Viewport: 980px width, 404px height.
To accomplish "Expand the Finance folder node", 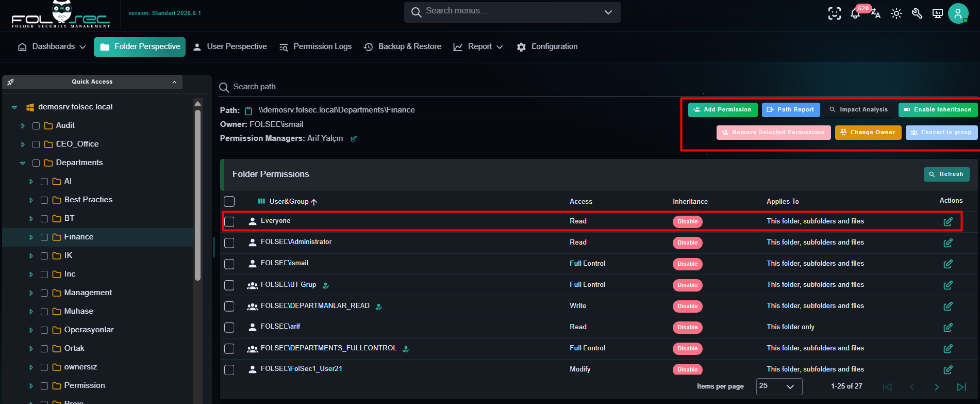I will point(31,237).
